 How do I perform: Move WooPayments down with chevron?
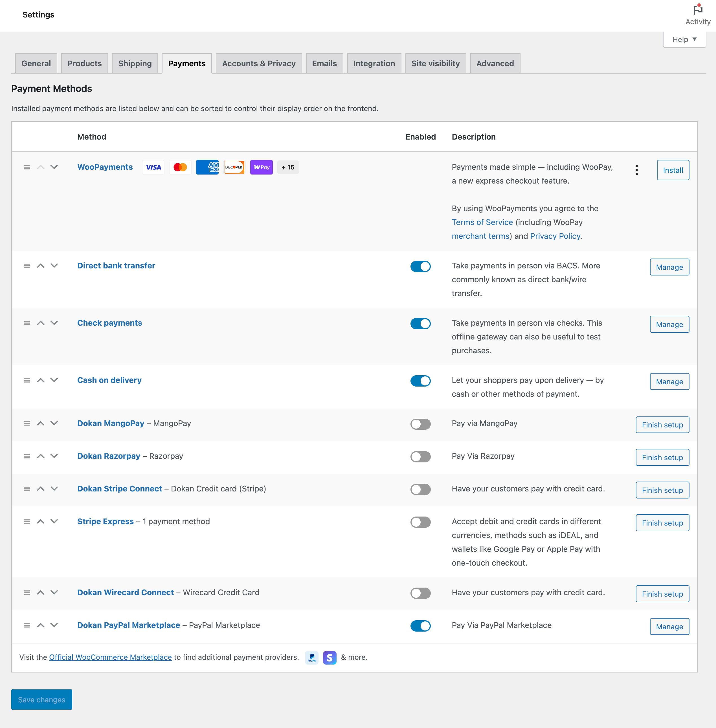point(54,167)
